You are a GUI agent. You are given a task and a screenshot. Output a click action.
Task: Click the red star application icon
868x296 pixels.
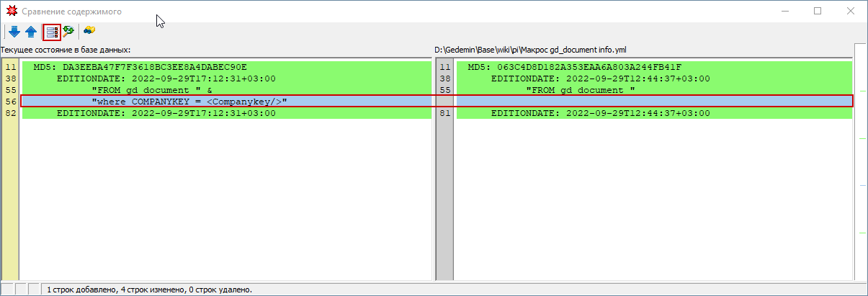(x=11, y=12)
